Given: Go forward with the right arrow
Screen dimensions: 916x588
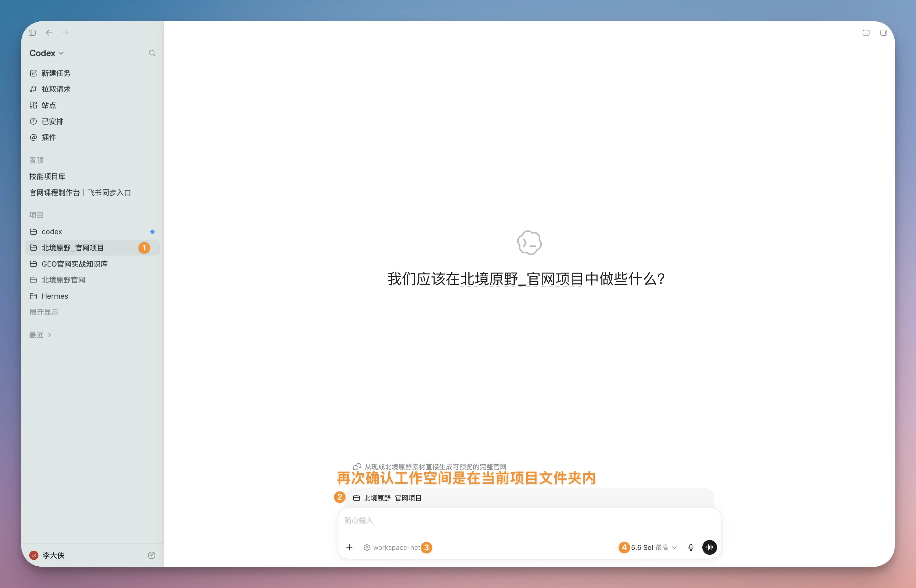Looking at the screenshot, I should point(66,33).
